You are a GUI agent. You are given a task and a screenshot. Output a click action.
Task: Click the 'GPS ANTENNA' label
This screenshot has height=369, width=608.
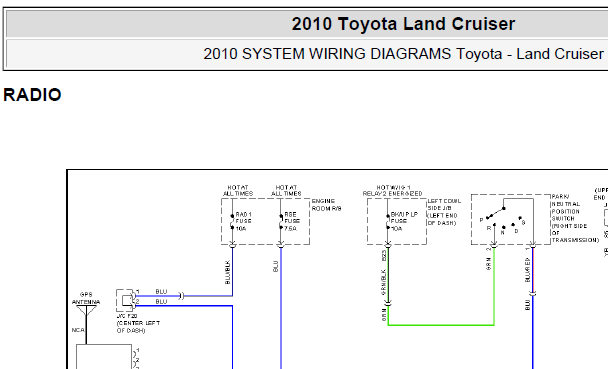[x=86, y=298]
